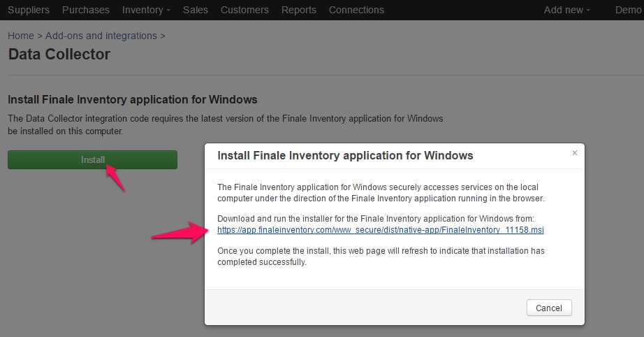This screenshot has width=644, height=337.
Task: Close the install dialog with the X
Action: 575,153
